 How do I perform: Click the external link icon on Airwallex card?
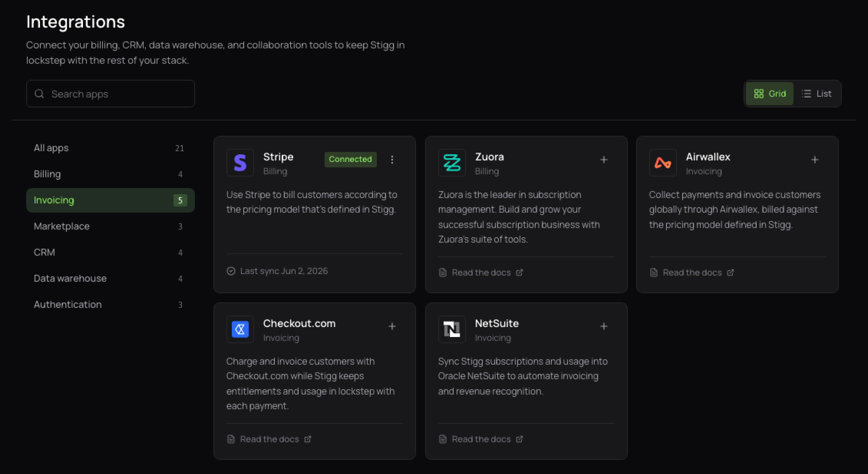[730, 272]
